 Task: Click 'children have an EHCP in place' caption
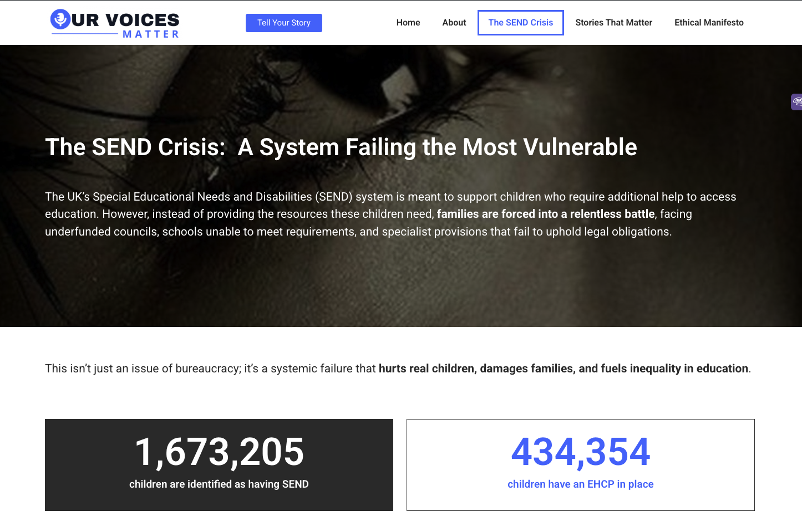pyautogui.click(x=580, y=484)
